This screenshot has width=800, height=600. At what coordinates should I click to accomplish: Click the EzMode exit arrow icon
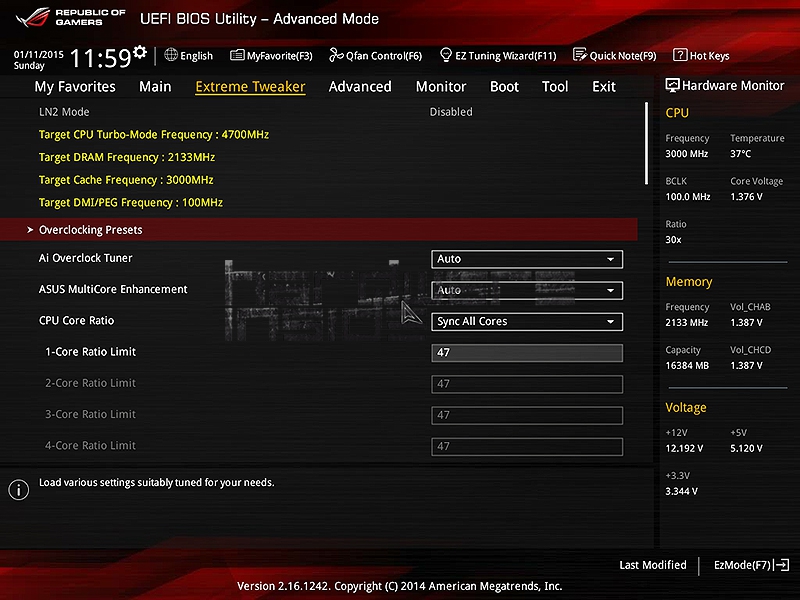pyautogui.click(x=782, y=565)
